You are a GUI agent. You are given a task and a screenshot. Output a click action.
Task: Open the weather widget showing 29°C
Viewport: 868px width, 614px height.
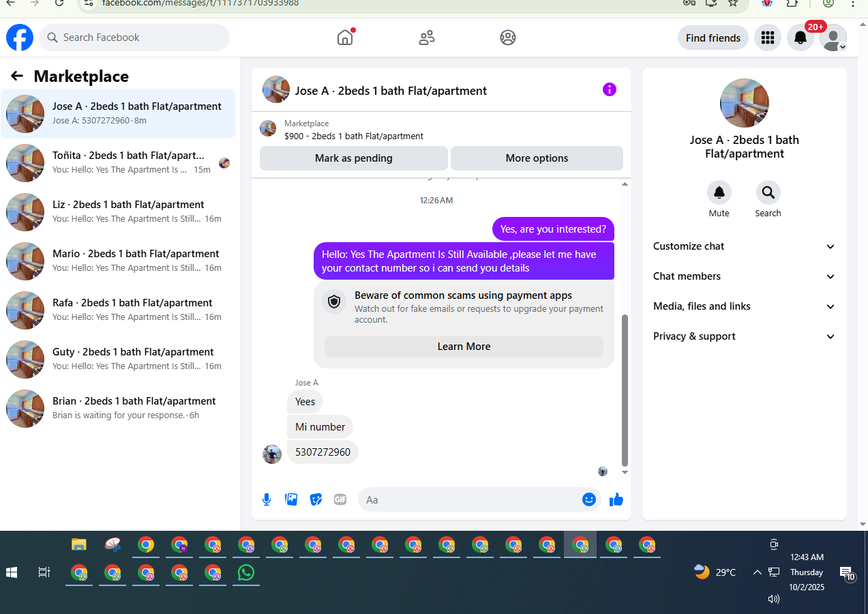[x=715, y=572]
